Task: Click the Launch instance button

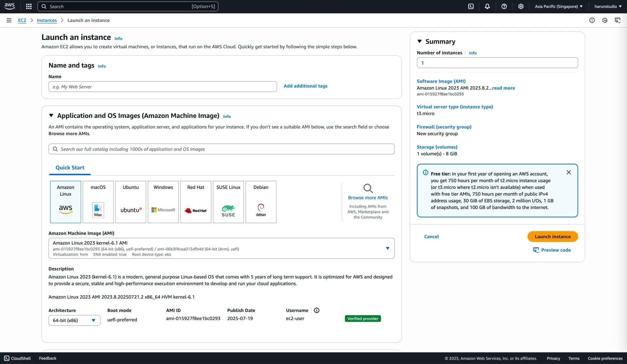Action: coord(552,237)
